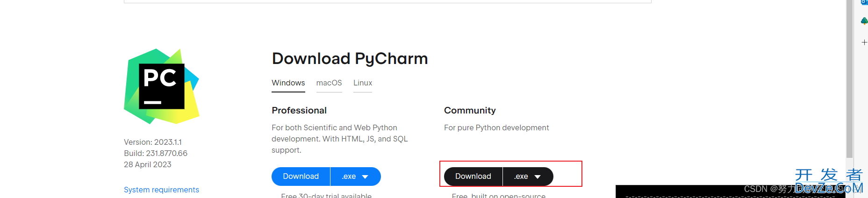This screenshot has height=198, width=868.
Task: Click the Professional edition heading
Action: pos(299,110)
